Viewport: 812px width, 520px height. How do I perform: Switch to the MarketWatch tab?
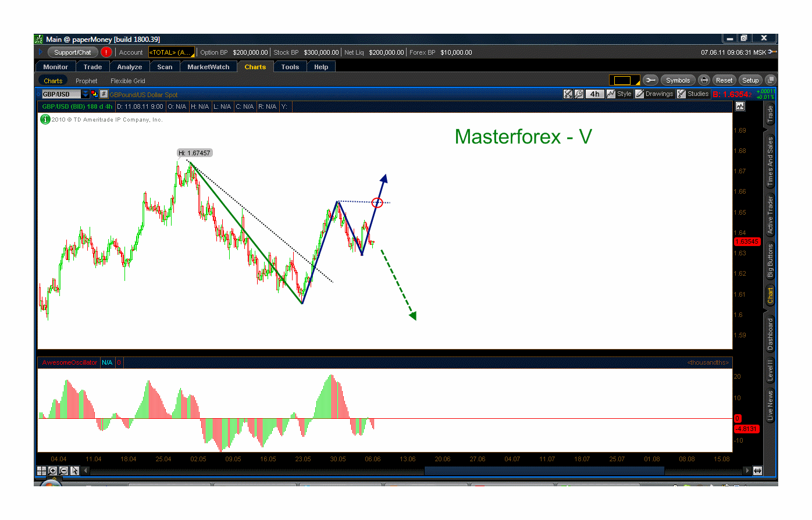[x=208, y=67]
